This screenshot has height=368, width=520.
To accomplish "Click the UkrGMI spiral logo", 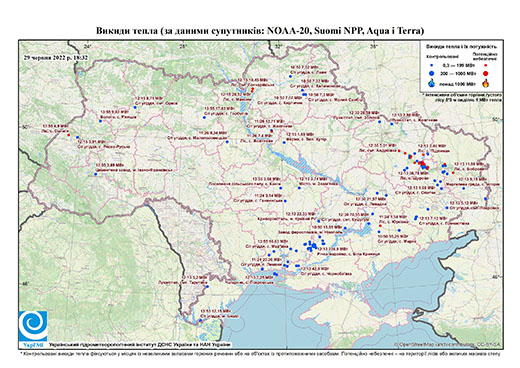I will point(33,326).
